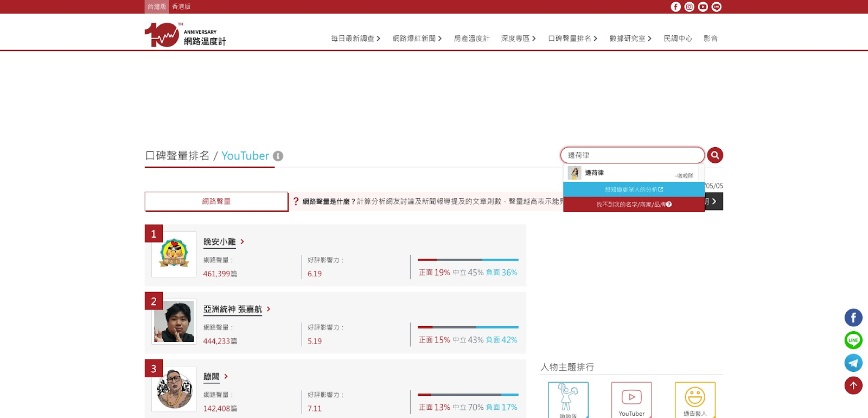868x418 pixels.
Task: Click the search field containing 邊荷律
Action: click(633, 155)
